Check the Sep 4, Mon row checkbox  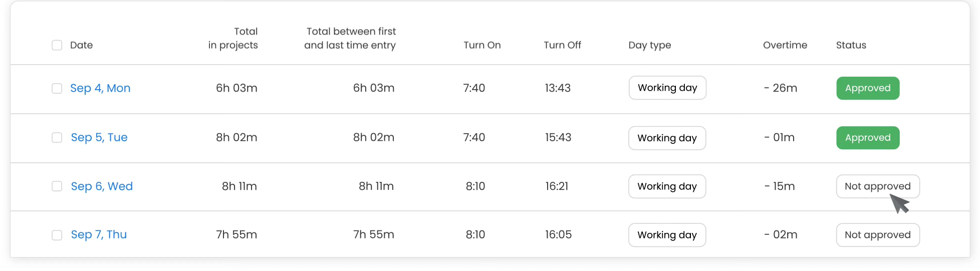(57, 88)
